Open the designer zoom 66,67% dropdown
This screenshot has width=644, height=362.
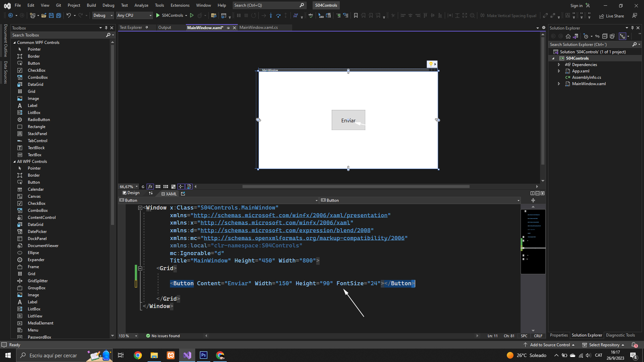tap(137, 187)
